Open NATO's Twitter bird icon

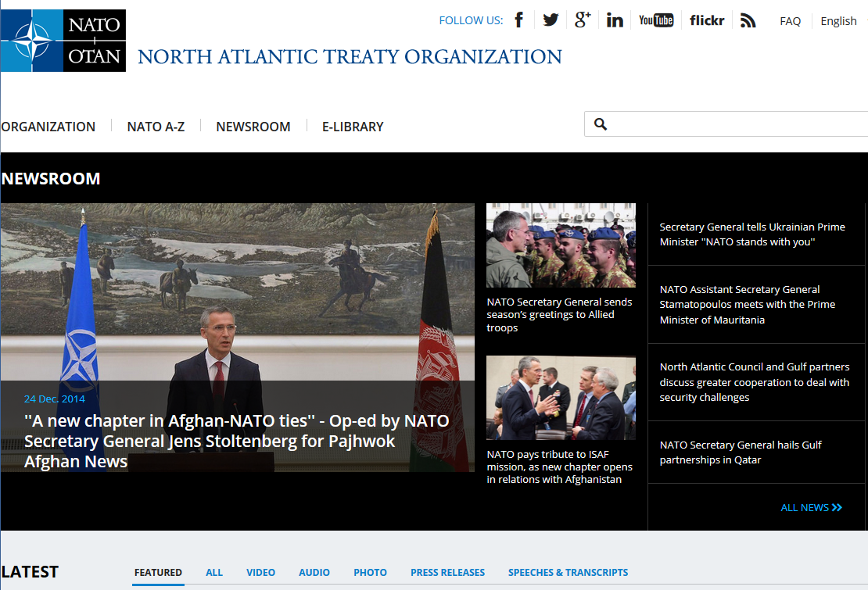tap(551, 20)
